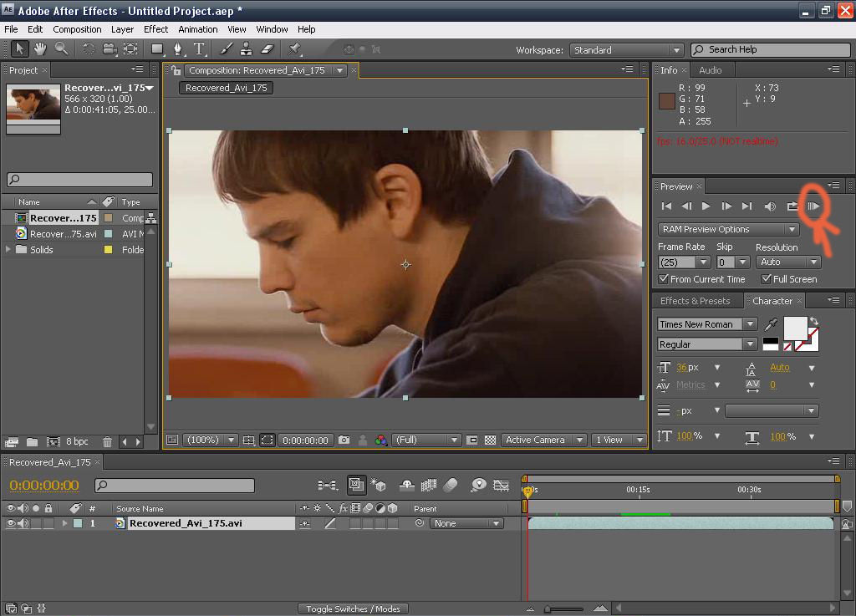The image size is (856, 616).
Task: Open Active Camera view dropdown
Action: (543, 440)
